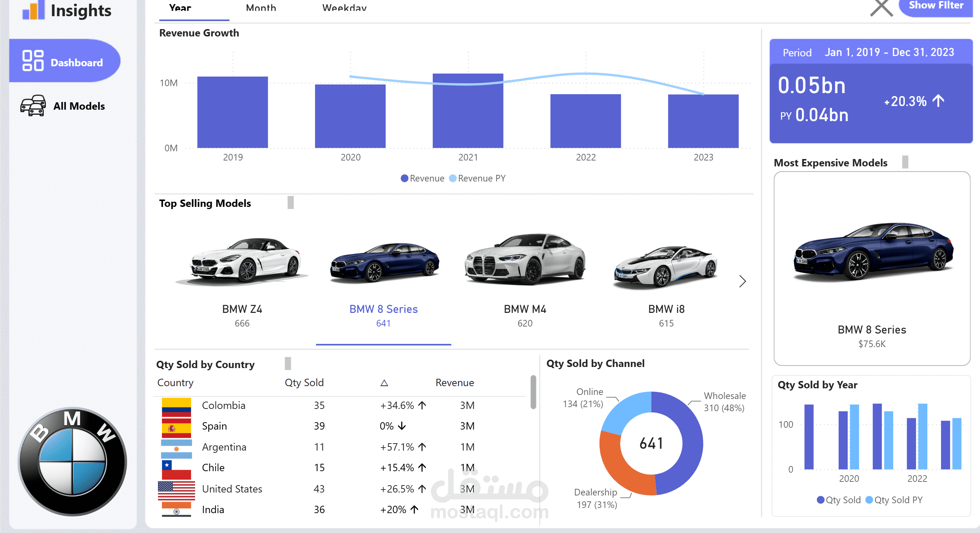Click the All Models cars icon
Image resolution: width=980 pixels, height=533 pixels.
click(x=33, y=106)
